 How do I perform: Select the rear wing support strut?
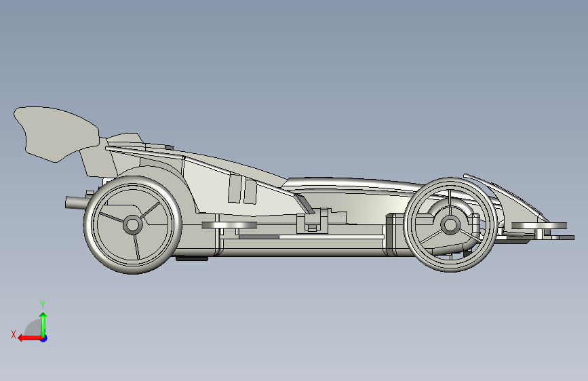[98, 161]
